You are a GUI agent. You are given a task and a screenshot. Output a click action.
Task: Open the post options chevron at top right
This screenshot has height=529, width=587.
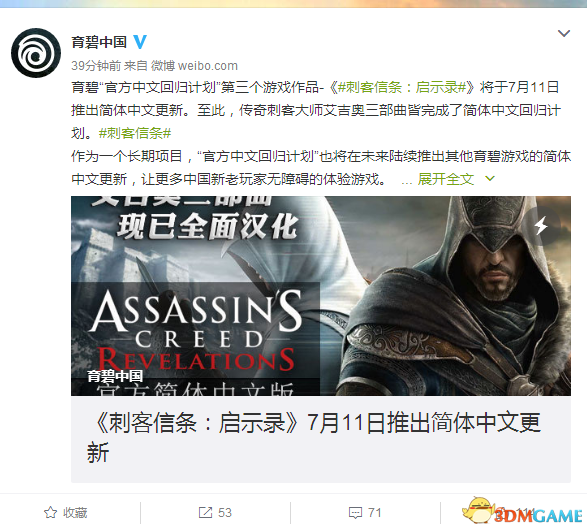[564, 33]
